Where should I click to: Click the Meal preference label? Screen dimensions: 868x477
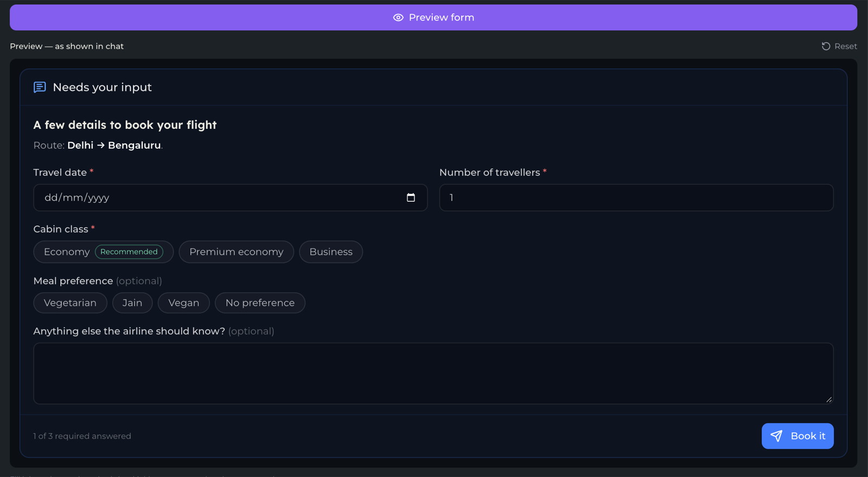(73, 281)
